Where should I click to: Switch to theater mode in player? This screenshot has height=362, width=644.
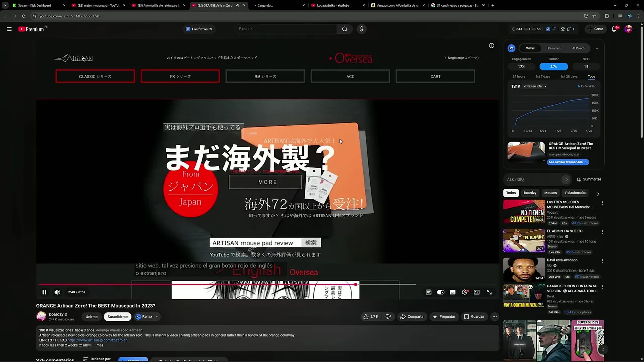(477, 292)
